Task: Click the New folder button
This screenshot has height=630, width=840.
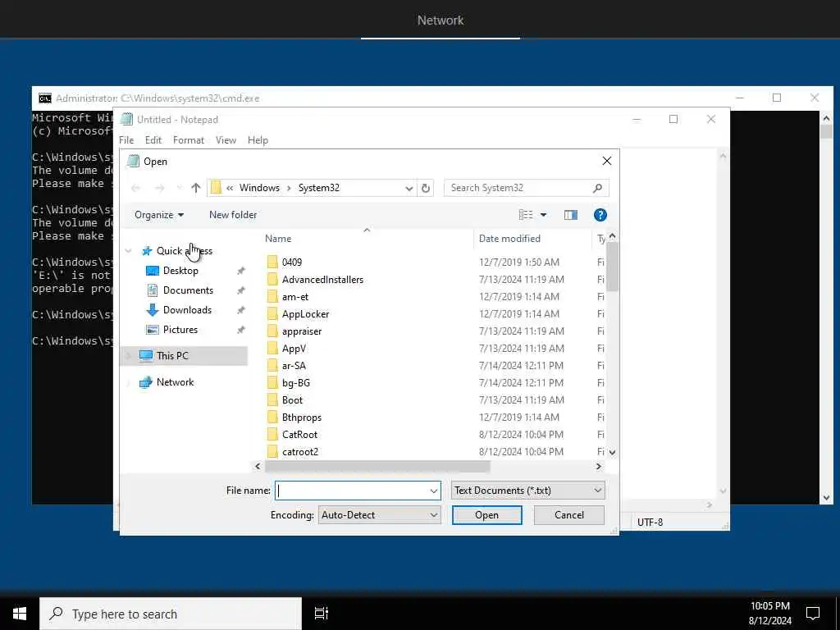Action: 233,215
